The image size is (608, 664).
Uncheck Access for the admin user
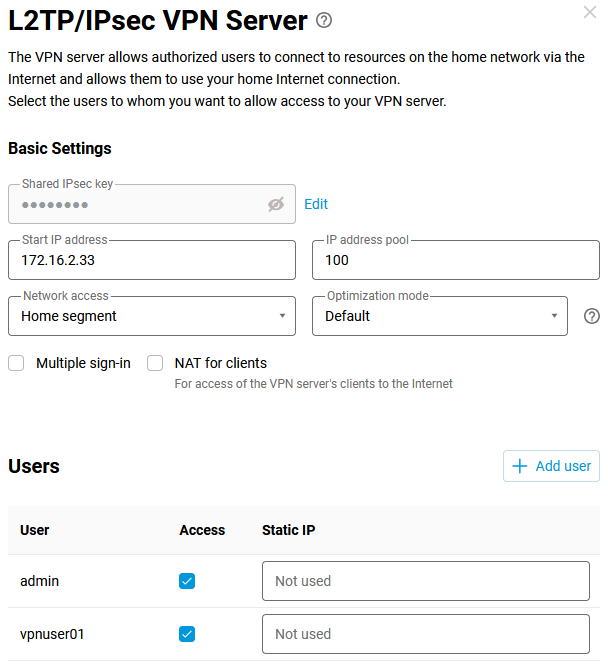187,581
